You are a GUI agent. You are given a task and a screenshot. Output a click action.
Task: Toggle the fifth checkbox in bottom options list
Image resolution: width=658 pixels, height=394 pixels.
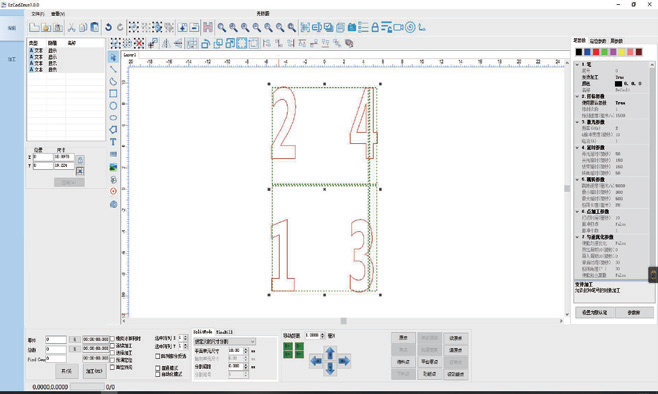[x=112, y=367]
